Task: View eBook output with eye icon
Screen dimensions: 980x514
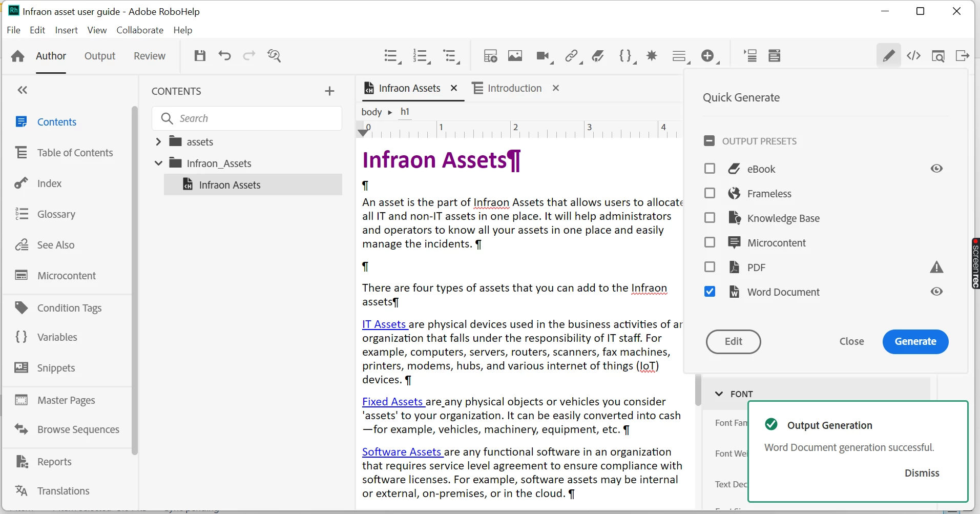Action: 936,169
